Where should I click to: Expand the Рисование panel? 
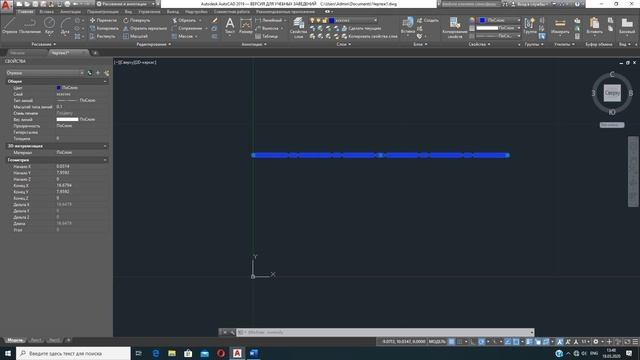[x=44, y=44]
